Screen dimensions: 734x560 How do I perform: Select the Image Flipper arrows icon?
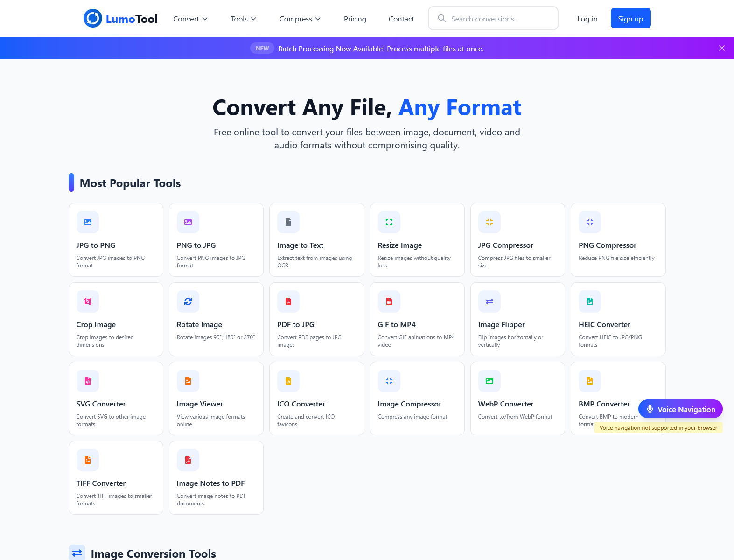coord(489,301)
